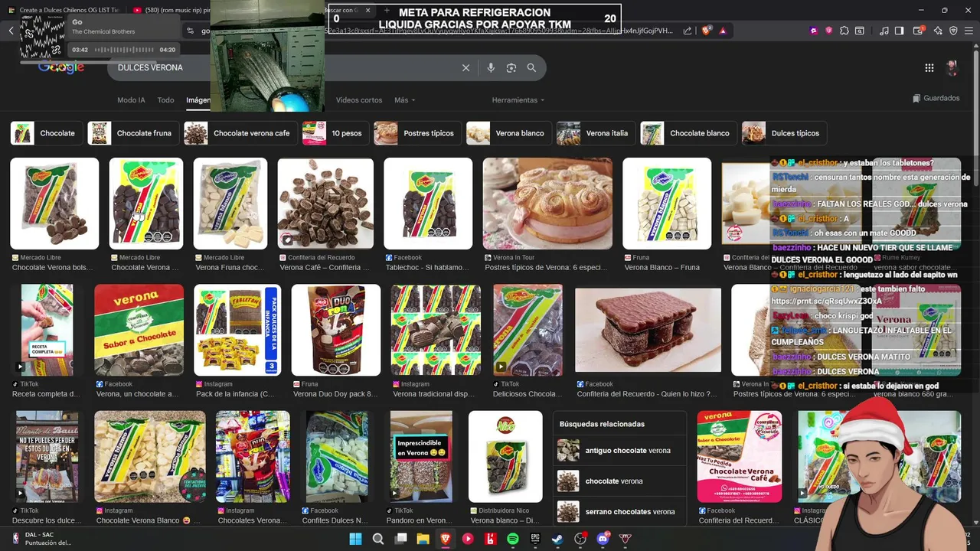980x551 pixels.
Task: Open the Leo AI sparkle icon
Action: 938,31
